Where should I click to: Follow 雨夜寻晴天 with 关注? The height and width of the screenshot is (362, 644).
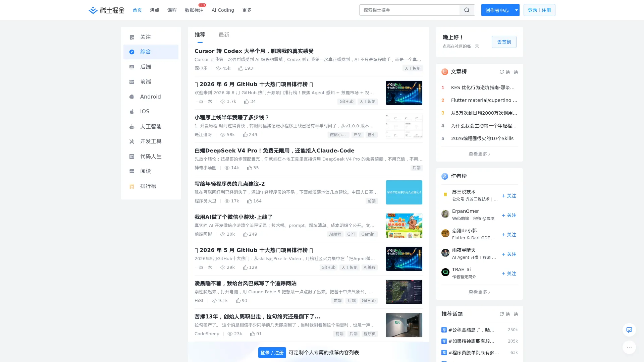pos(509,254)
